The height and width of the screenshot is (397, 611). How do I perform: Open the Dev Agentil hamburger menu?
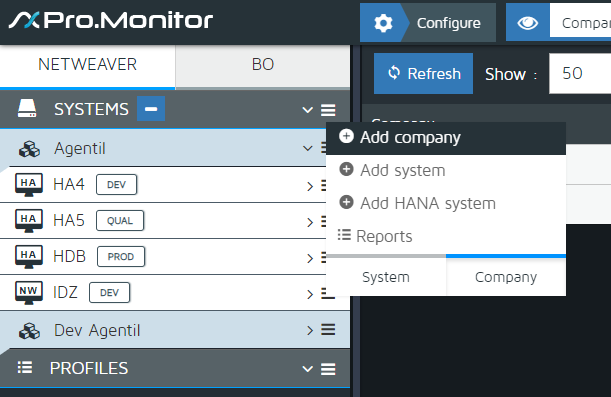click(328, 330)
